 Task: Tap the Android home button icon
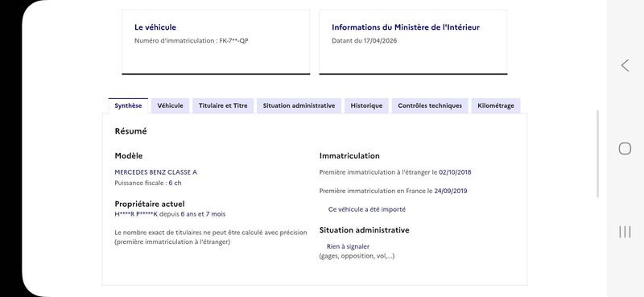coord(625,149)
